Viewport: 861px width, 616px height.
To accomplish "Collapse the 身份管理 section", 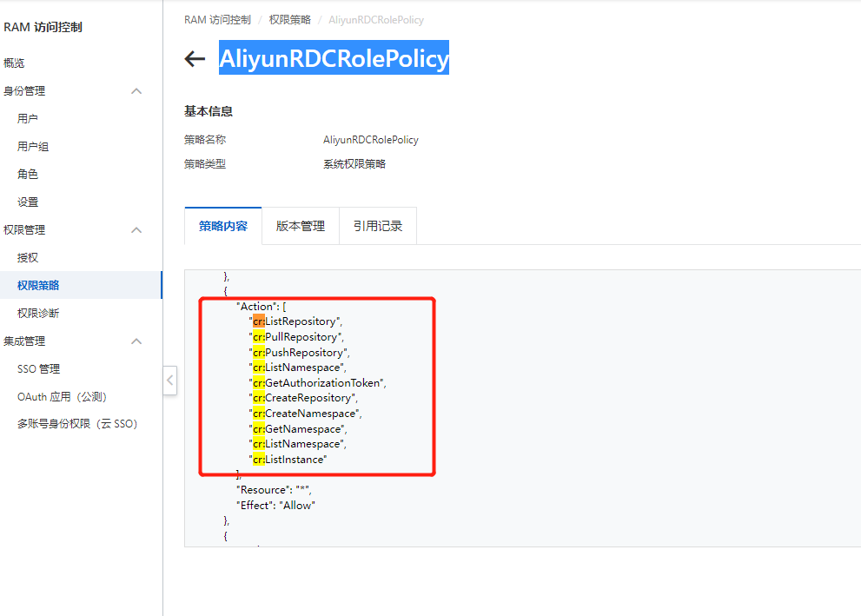I will click(136, 91).
